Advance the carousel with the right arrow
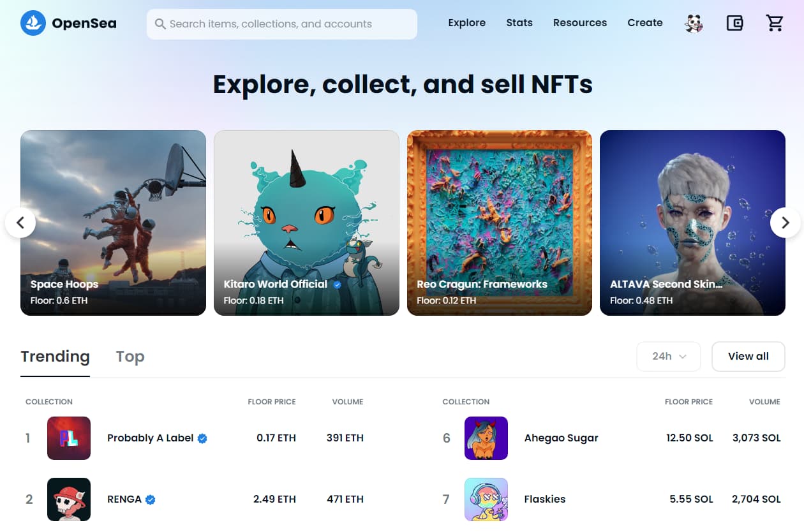 785,223
